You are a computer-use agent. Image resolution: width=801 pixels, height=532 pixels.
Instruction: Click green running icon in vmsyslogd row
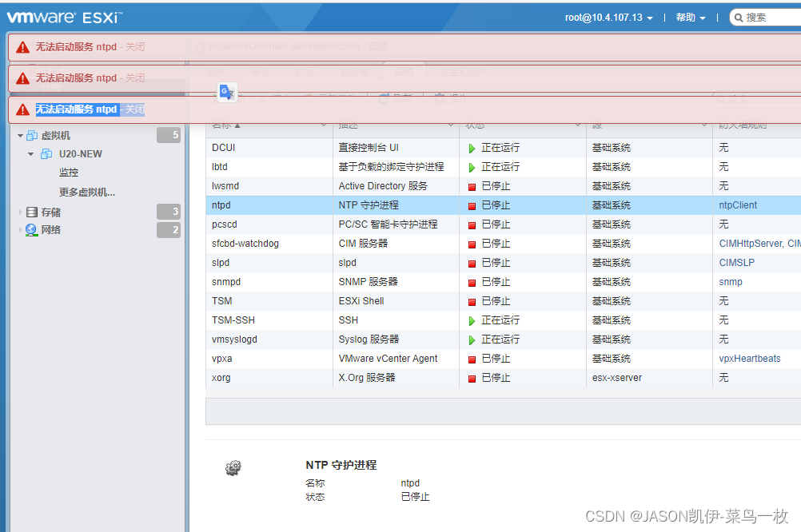pos(472,340)
